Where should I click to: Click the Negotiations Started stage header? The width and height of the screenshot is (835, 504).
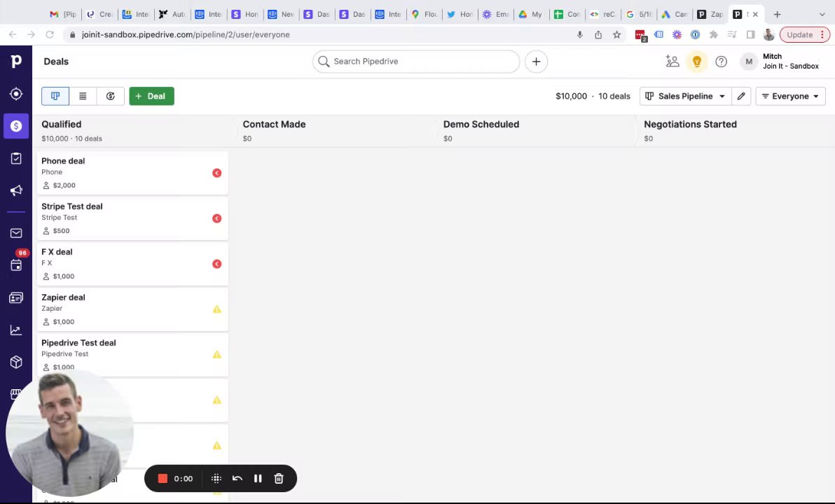738,131
